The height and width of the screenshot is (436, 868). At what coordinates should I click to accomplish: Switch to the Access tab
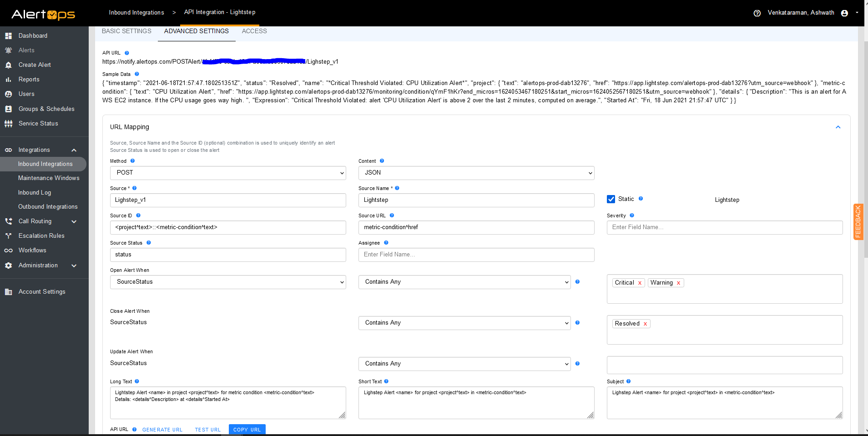coord(254,31)
